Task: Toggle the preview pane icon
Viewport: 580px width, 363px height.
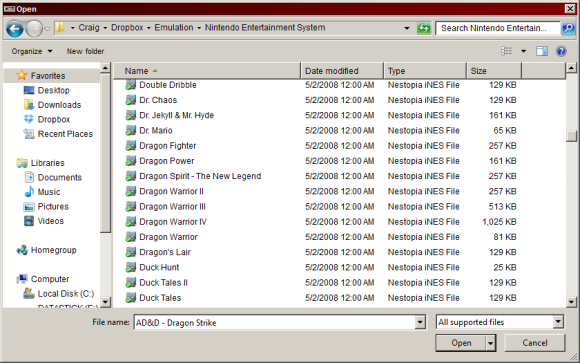Action: tap(542, 51)
